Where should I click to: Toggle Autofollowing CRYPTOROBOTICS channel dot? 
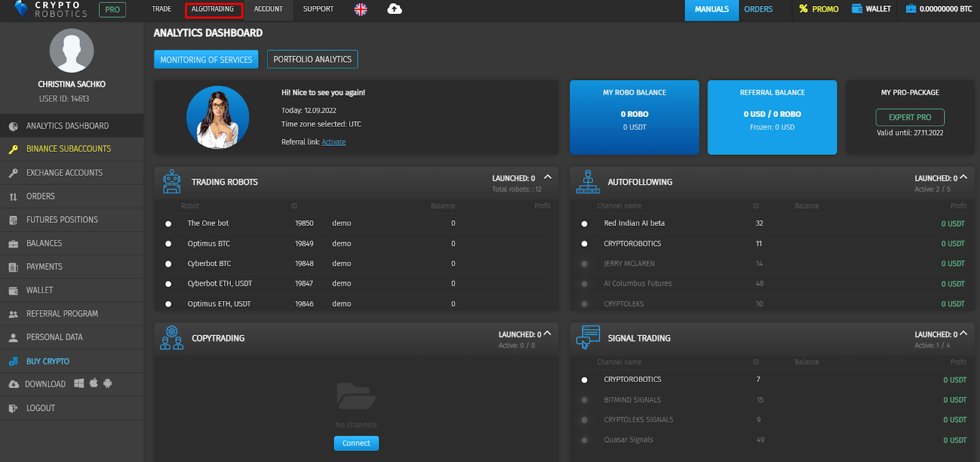click(584, 244)
